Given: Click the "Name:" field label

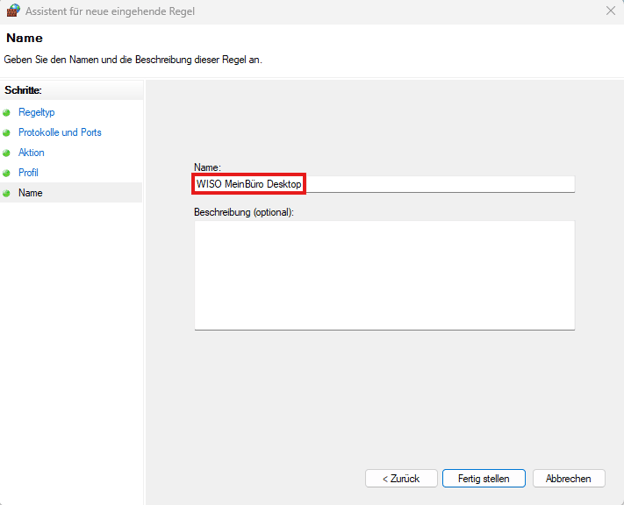Looking at the screenshot, I should (207, 167).
